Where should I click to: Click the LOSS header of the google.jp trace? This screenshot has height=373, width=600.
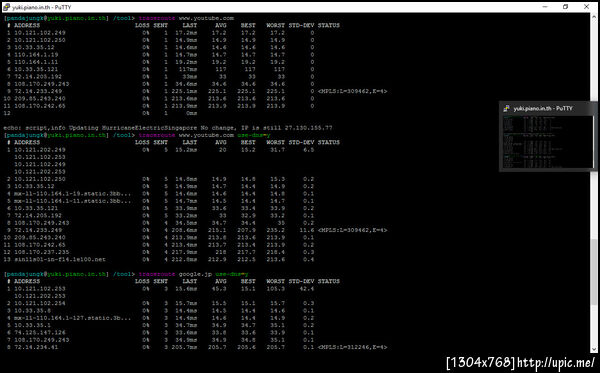pos(142,282)
